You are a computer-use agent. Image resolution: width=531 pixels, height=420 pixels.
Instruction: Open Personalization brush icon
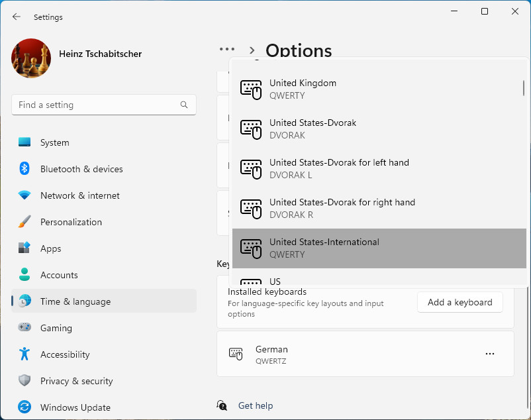click(24, 221)
